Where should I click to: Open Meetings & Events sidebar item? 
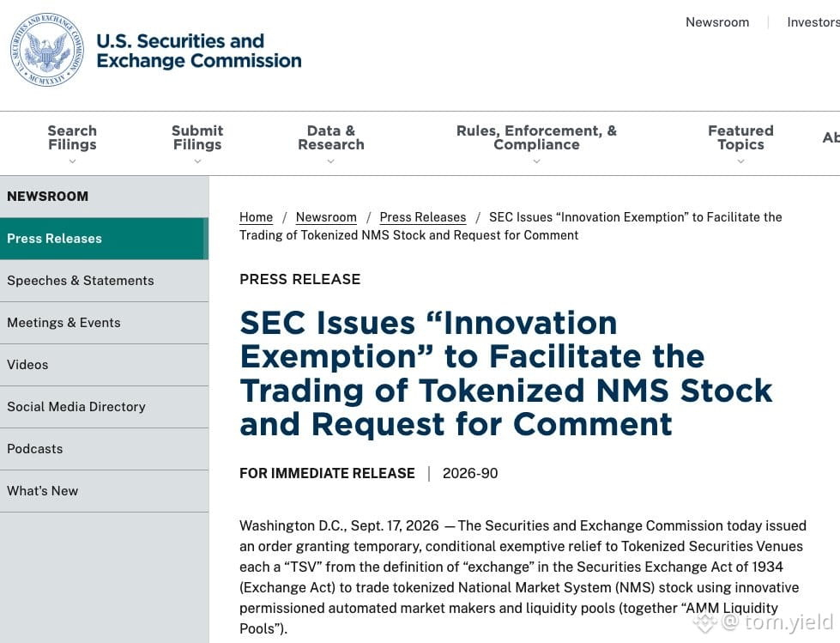tap(104, 323)
